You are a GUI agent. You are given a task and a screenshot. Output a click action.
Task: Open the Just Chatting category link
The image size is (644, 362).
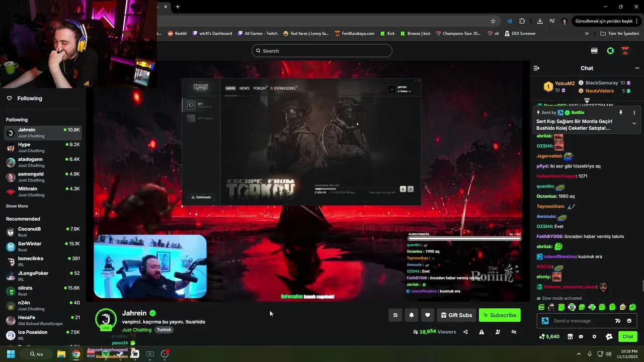[x=136, y=330]
